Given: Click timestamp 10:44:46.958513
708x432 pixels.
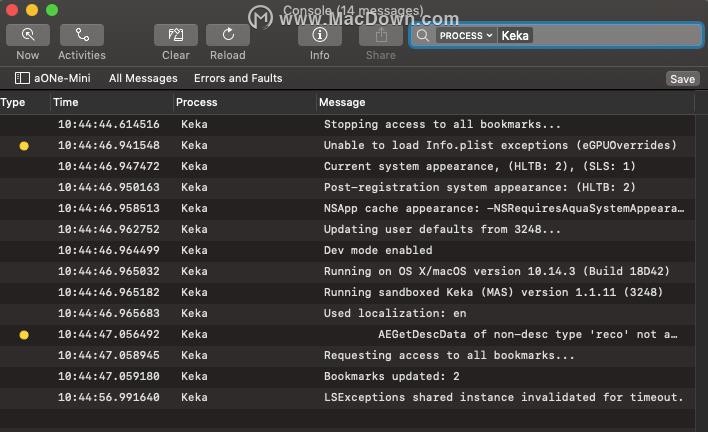Looking at the screenshot, I should [x=109, y=209].
